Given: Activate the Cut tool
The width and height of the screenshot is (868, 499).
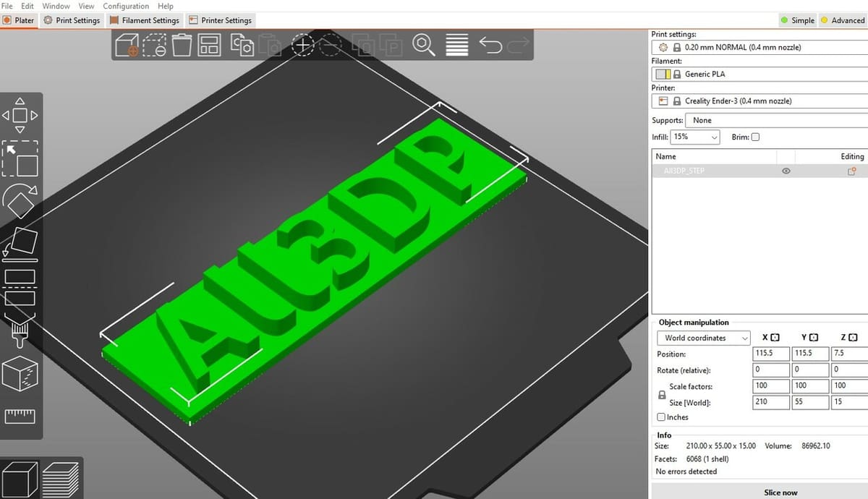Looking at the screenshot, I should [20, 287].
